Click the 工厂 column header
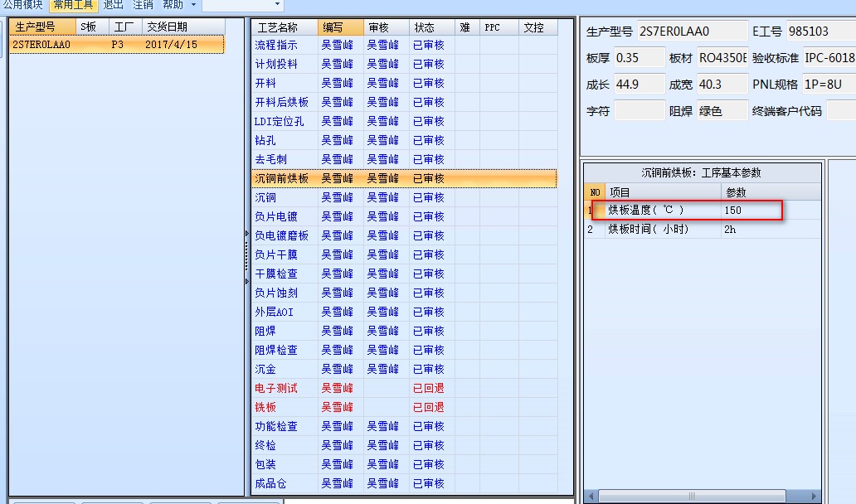 click(125, 27)
